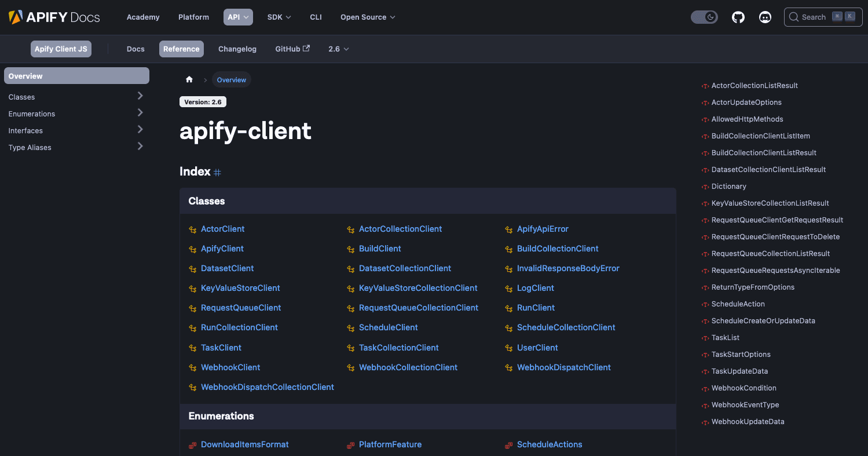Open the WebhookUpdateData type link
This screenshot has height=456, width=868.
coord(748,422)
